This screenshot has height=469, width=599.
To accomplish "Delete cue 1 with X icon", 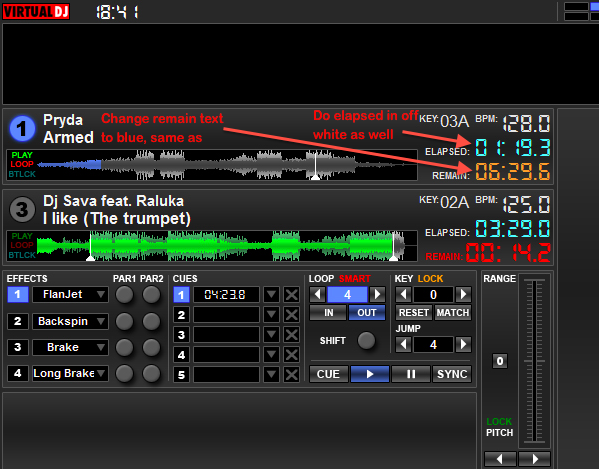I will 291,294.
